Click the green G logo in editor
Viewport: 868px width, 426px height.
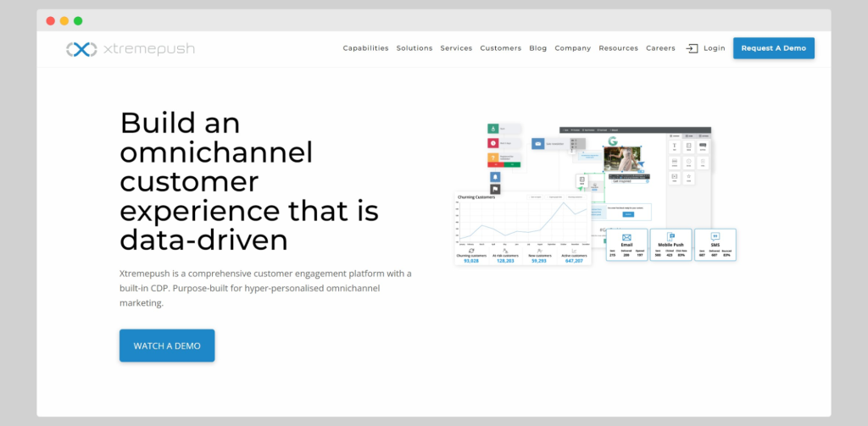(613, 141)
